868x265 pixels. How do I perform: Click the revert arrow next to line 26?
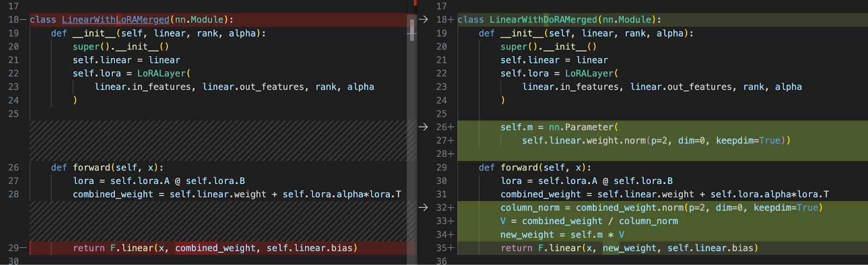coord(423,127)
